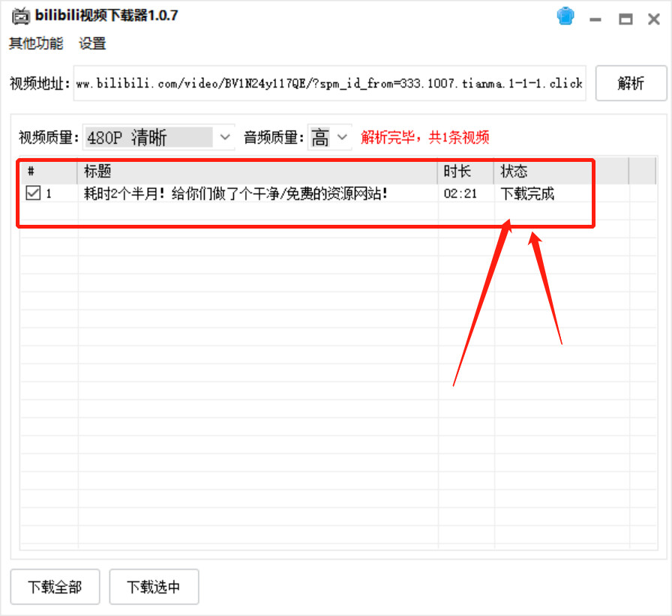Open the blue shirt skin icon

pyautogui.click(x=565, y=16)
